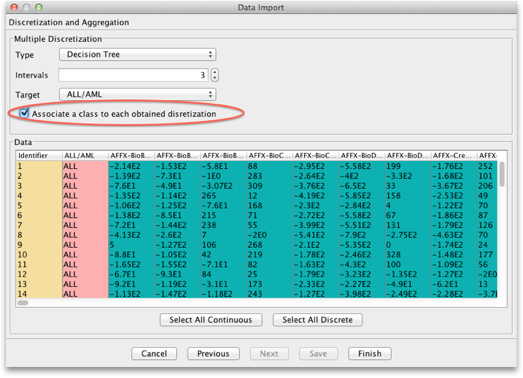Click Identifier cell for row 14
The width and height of the screenshot is (523, 378).
(x=39, y=294)
